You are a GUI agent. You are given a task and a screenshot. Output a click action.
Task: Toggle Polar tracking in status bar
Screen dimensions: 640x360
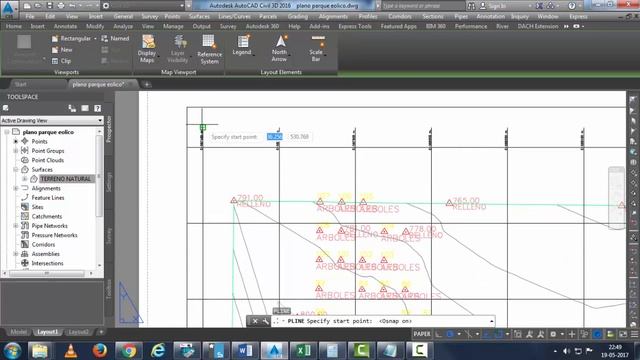[450, 334]
